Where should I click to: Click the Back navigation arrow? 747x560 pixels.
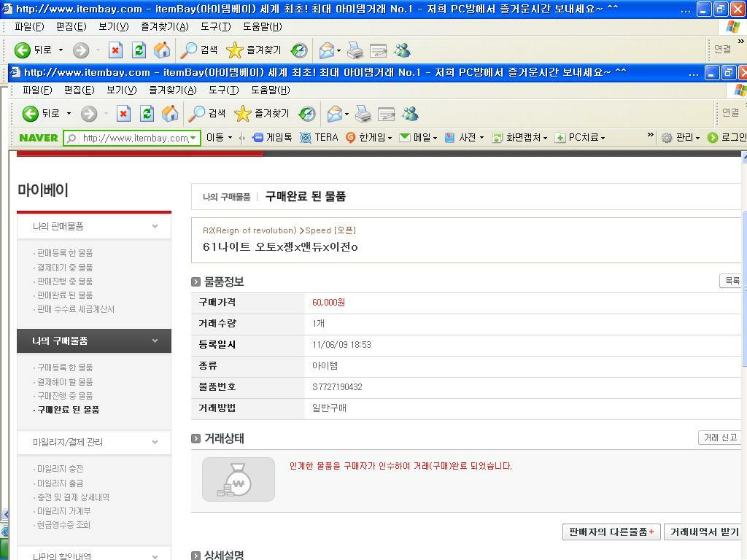(x=29, y=114)
